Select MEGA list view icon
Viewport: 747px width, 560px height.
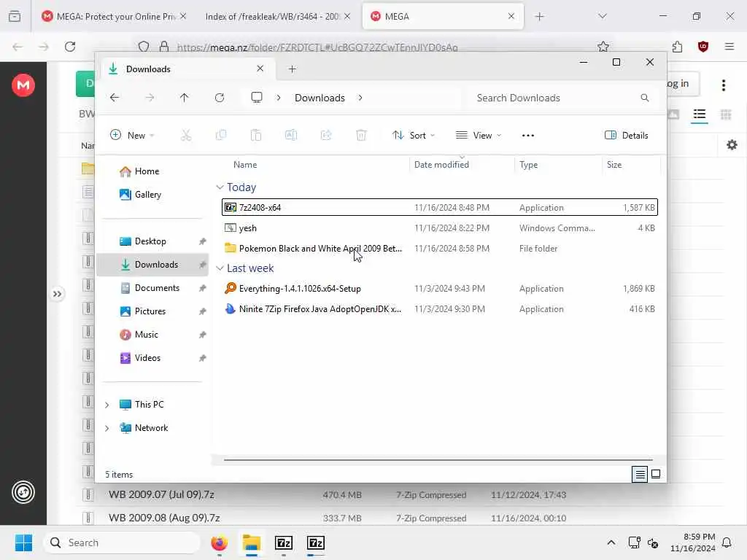click(700, 114)
